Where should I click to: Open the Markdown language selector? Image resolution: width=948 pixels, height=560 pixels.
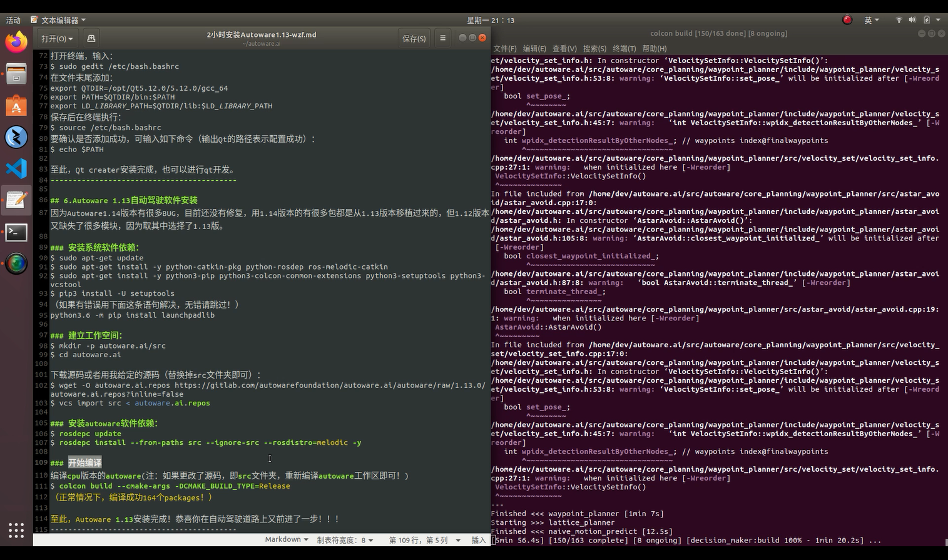pos(287,539)
